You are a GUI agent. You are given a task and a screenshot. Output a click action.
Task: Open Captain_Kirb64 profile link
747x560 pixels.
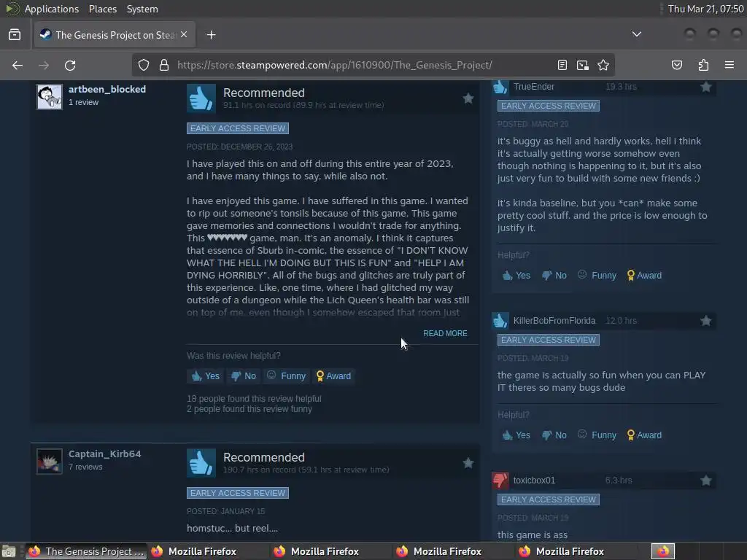105,454
